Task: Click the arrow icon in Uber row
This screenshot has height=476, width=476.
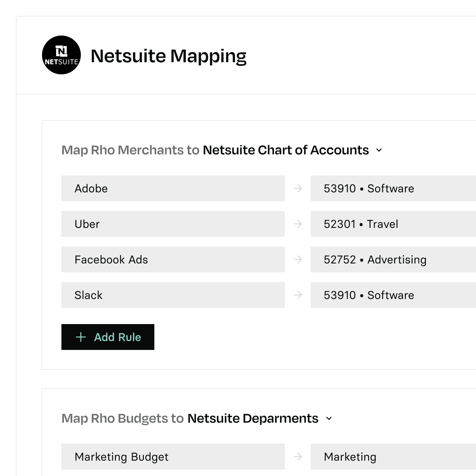Action: (298, 224)
